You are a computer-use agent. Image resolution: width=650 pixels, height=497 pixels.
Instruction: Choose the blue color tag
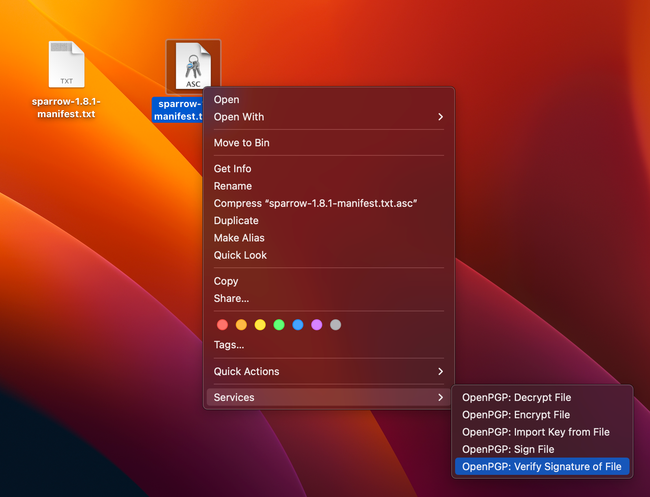298,325
